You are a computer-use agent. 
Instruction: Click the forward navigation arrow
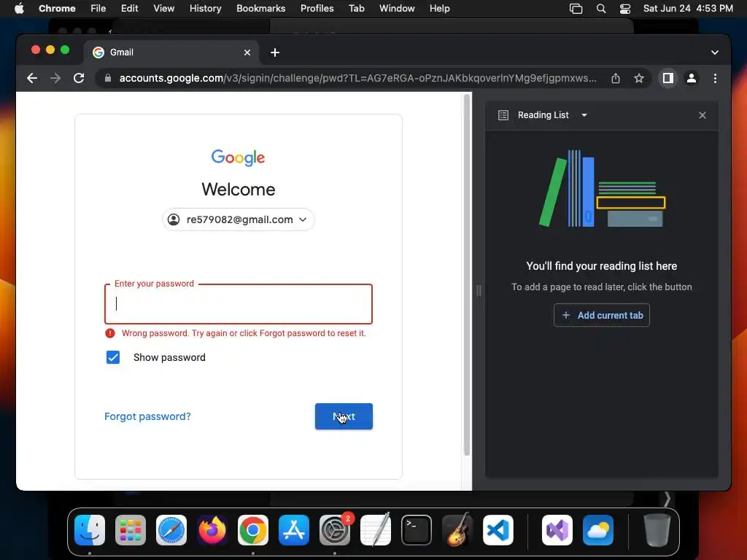pos(55,78)
